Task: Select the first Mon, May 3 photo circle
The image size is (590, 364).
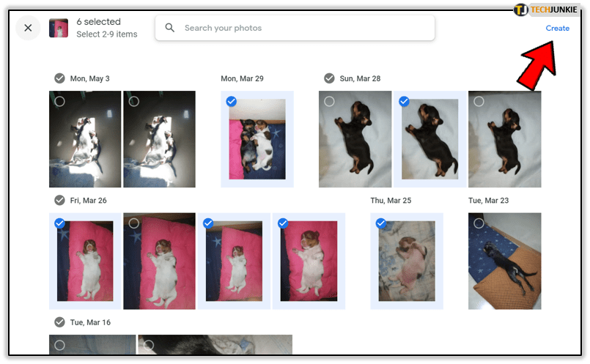Action: pyautogui.click(x=60, y=102)
